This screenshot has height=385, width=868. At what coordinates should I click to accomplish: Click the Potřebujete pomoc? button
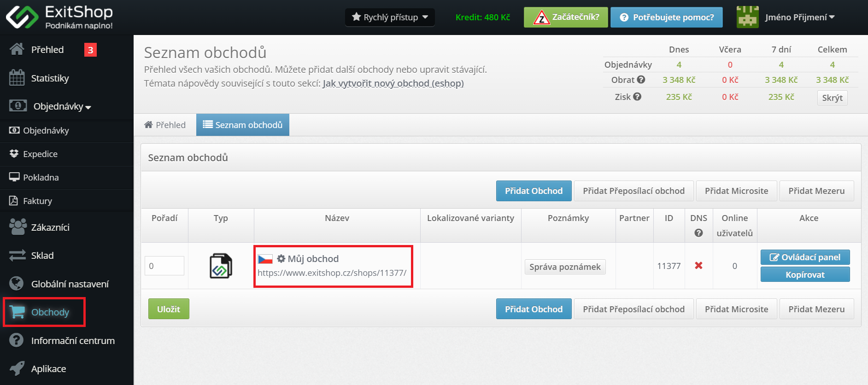pos(667,17)
